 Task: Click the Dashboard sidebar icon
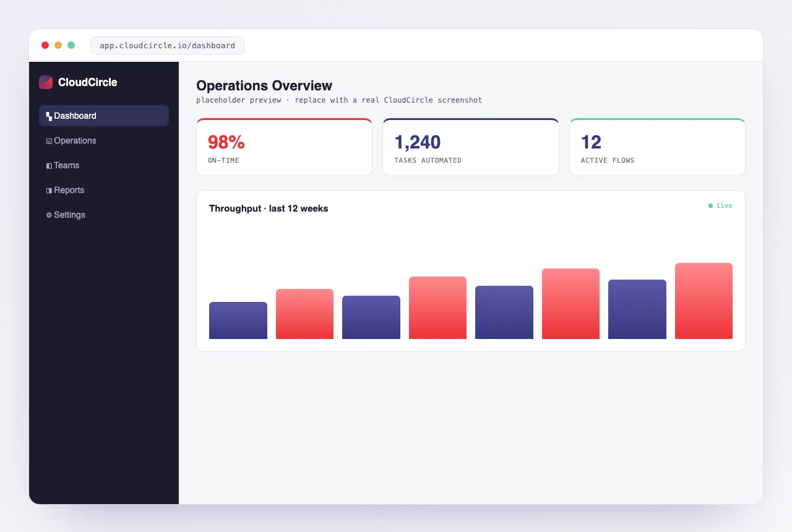pyautogui.click(x=49, y=116)
